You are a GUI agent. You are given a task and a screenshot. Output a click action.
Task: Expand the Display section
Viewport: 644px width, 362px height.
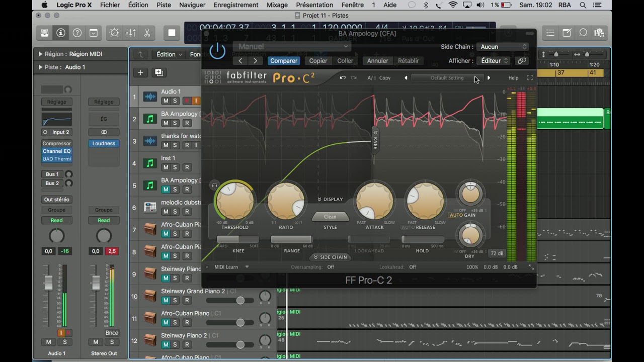(x=330, y=200)
